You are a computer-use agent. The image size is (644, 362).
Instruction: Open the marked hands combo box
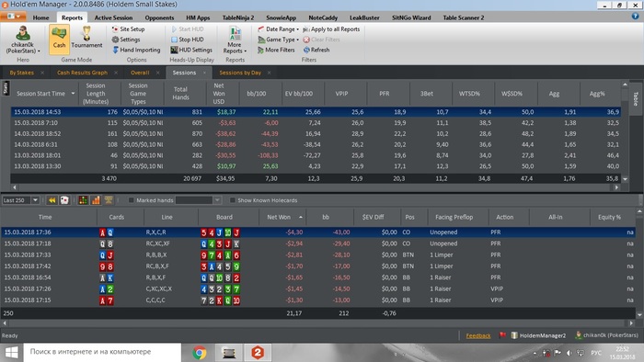click(199, 200)
